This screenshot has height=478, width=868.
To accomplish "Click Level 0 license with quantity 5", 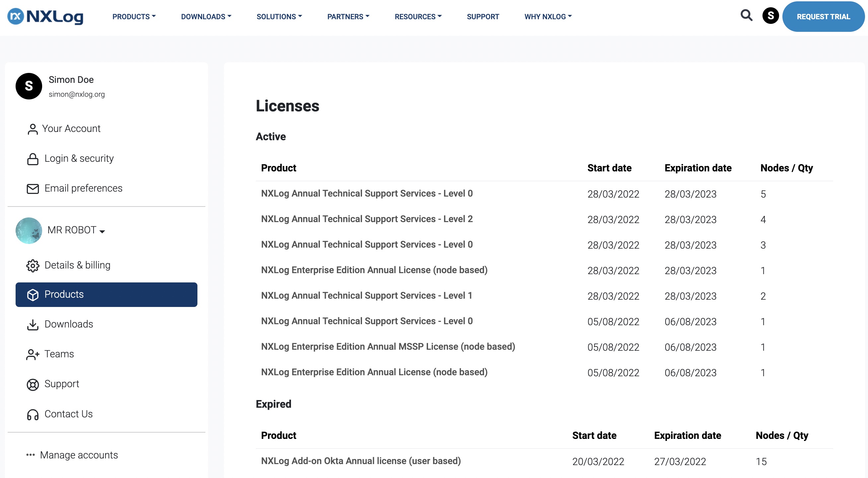I will pos(367,194).
